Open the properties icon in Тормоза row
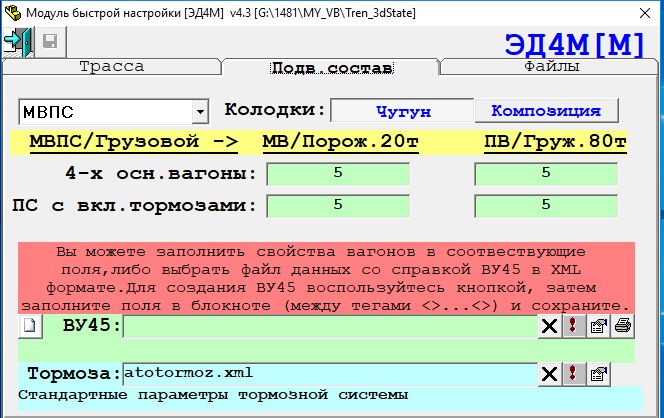This screenshot has width=664, height=418. tap(598, 374)
